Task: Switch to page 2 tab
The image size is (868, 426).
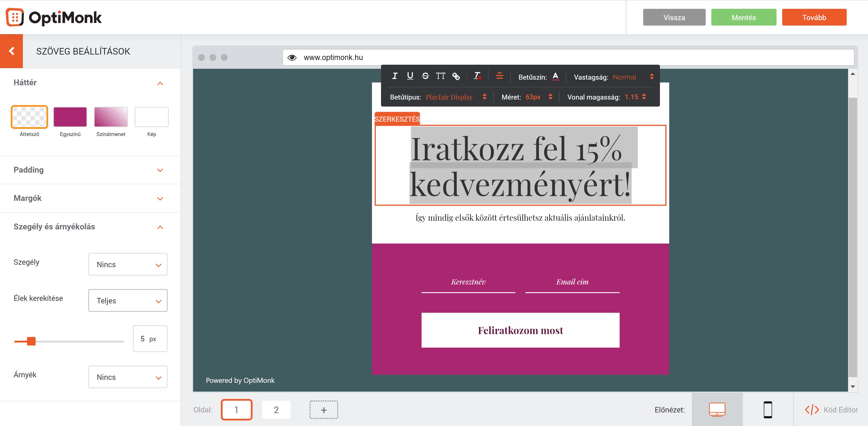Action: point(276,410)
